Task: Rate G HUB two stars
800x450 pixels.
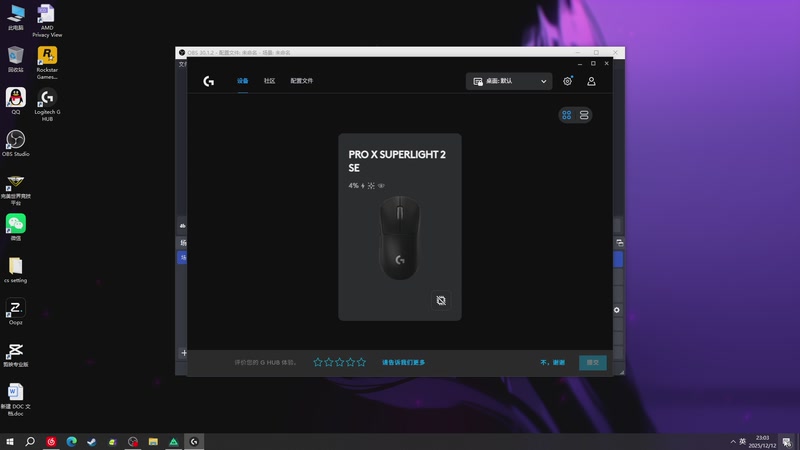Action: pyautogui.click(x=329, y=362)
